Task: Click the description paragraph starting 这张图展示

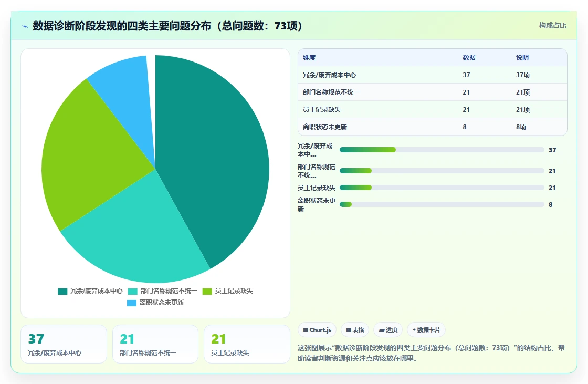Action: pyautogui.click(x=431, y=353)
